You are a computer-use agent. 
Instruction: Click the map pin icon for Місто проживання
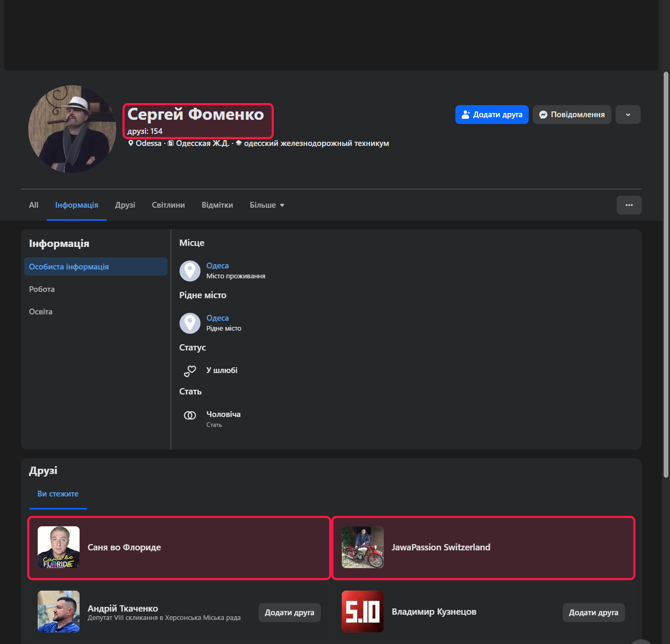tap(190, 271)
